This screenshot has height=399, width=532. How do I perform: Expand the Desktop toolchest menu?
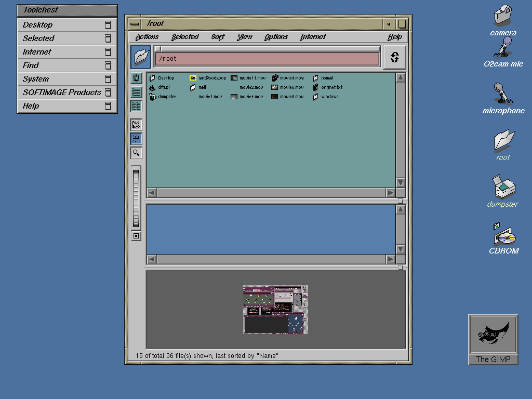[x=67, y=25]
